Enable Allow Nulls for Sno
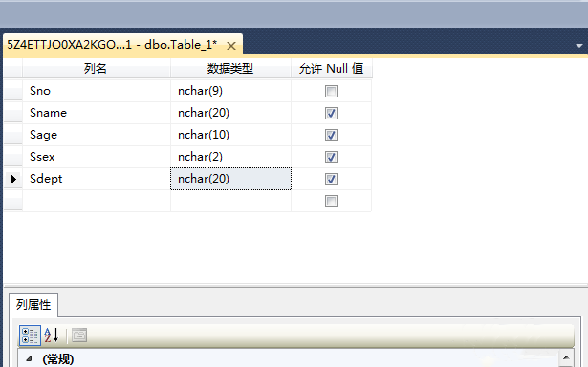 [331, 91]
